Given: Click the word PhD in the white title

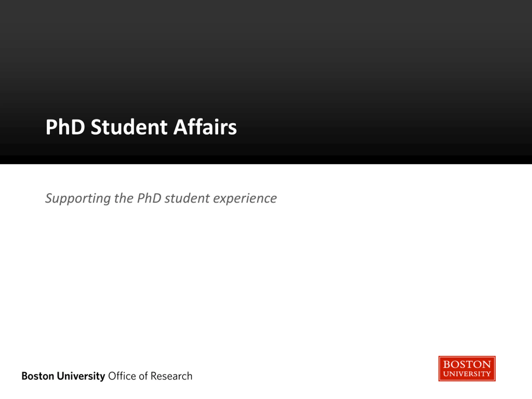Looking at the screenshot, I should coord(65,127).
